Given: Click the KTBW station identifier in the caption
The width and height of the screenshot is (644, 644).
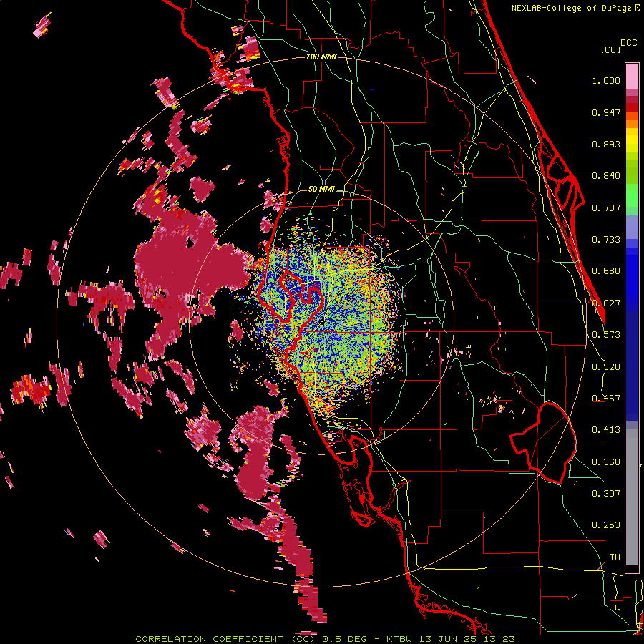Looking at the screenshot, I should pyautogui.click(x=401, y=639).
